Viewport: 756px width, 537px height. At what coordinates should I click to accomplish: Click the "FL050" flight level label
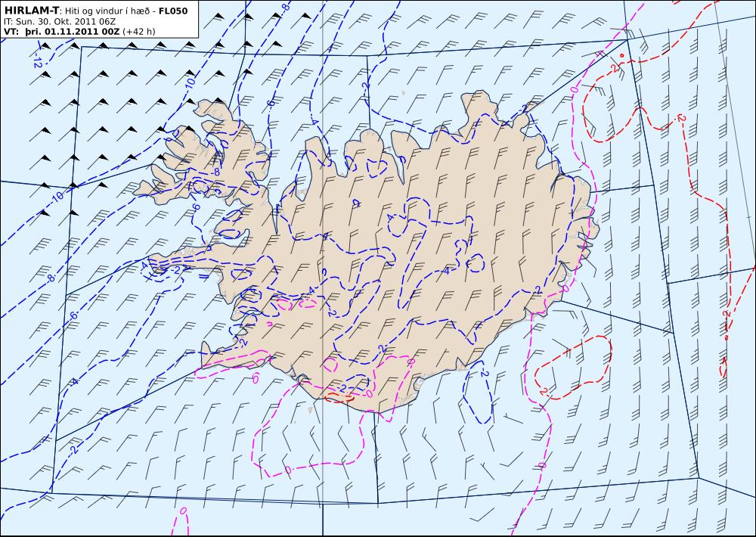[173, 11]
